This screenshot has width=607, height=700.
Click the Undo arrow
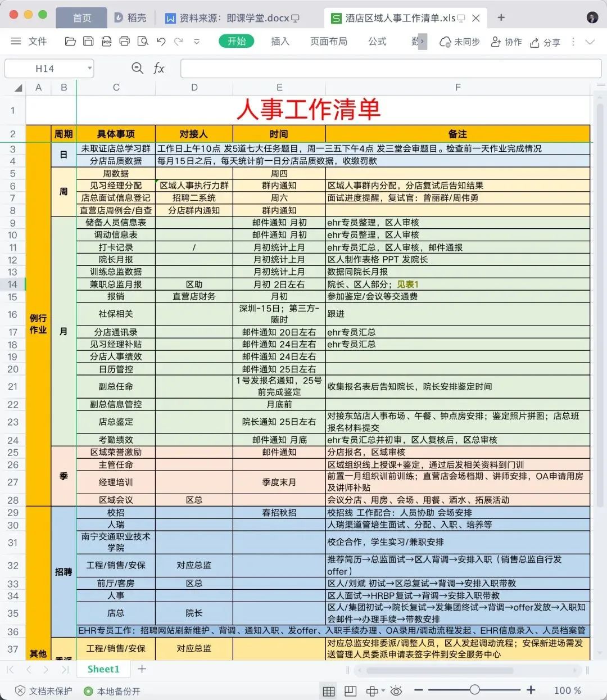click(161, 41)
